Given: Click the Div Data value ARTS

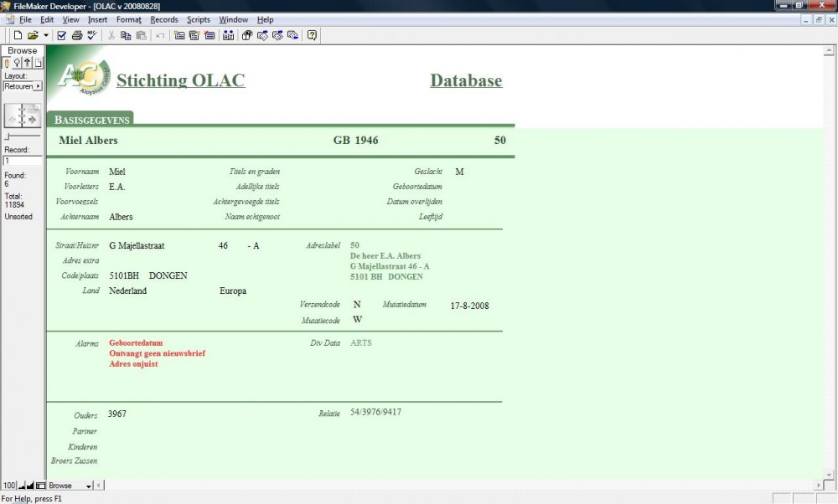Looking at the screenshot, I should [360, 342].
